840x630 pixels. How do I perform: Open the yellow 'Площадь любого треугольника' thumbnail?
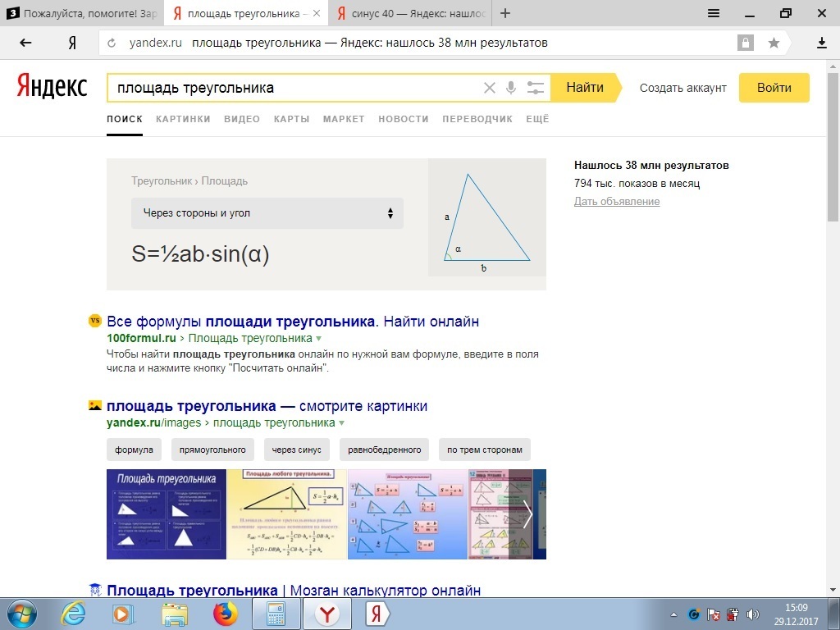pos(288,514)
